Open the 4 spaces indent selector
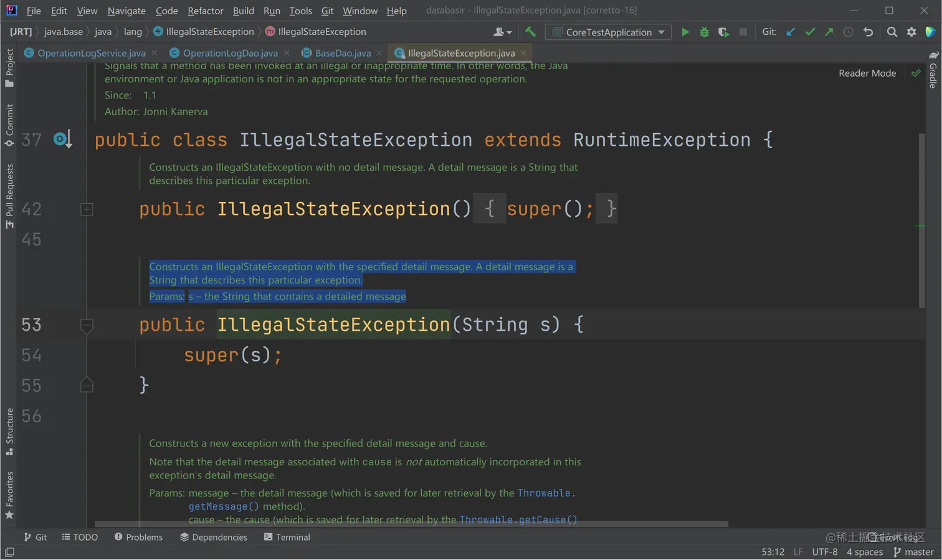The height and width of the screenshot is (560, 942). click(x=865, y=552)
